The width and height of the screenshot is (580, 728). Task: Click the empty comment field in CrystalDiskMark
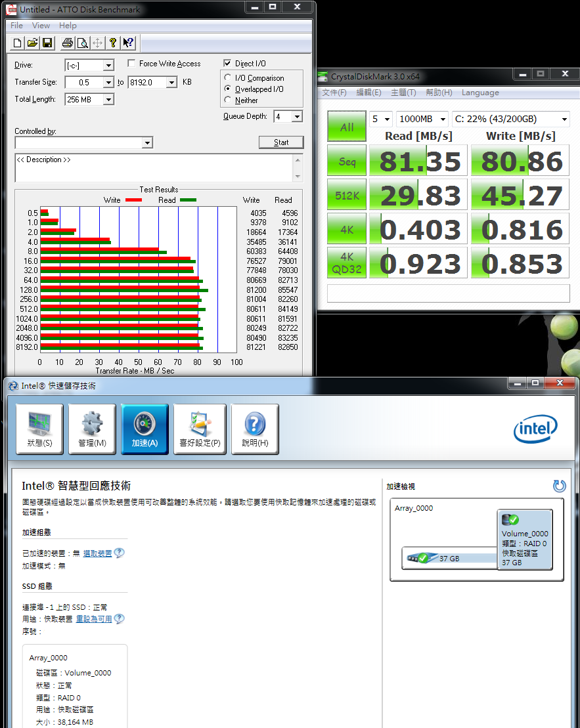pos(449,293)
